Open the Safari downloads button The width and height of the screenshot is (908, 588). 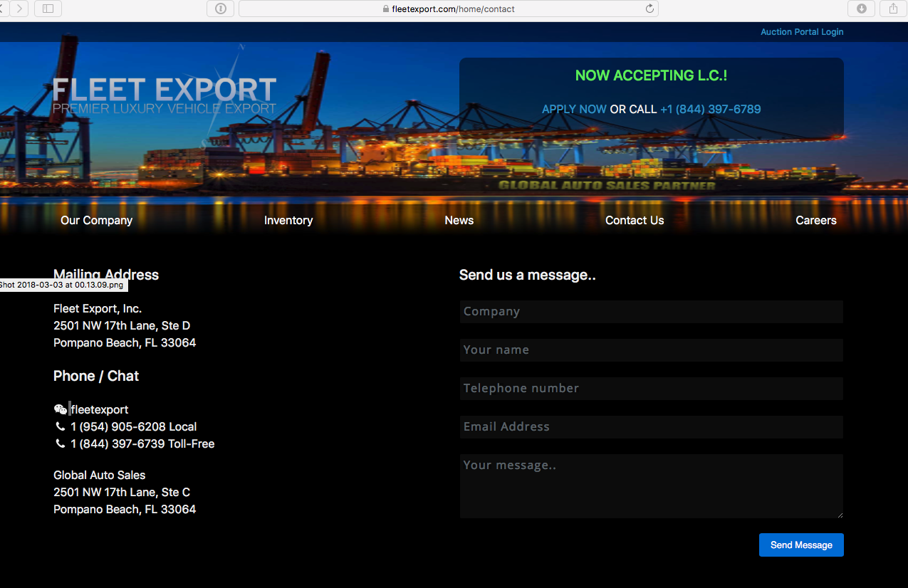tap(861, 9)
